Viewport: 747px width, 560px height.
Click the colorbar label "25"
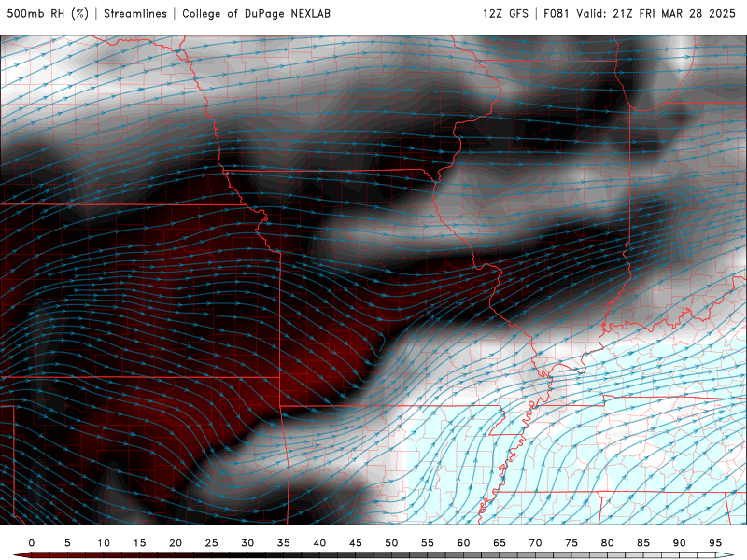[x=212, y=543]
